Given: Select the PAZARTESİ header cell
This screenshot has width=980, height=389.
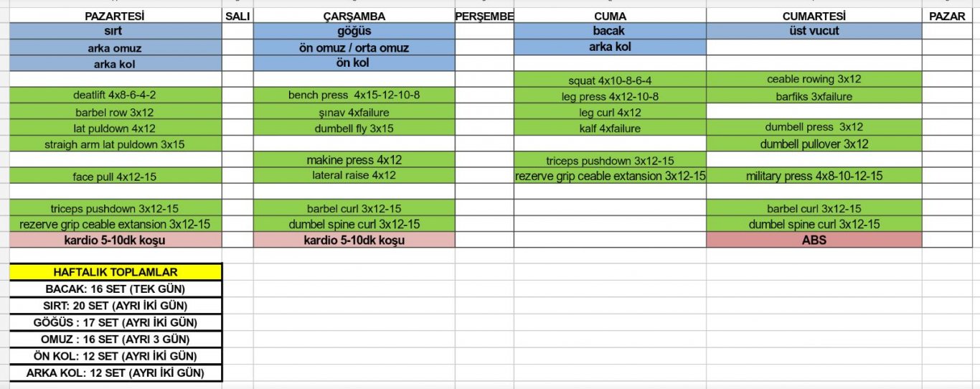Looking at the screenshot, I should pos(115,16).
